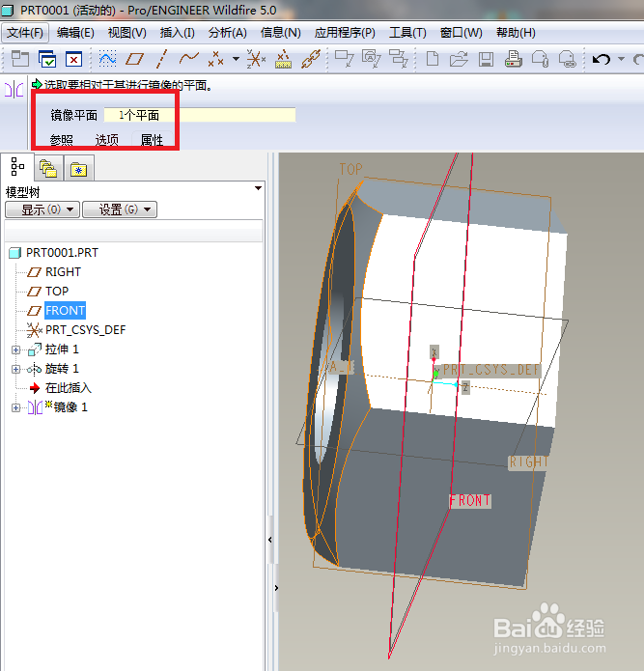
Task: Open the datum point tool dropdown arrow
Action: tap(236, 59)
